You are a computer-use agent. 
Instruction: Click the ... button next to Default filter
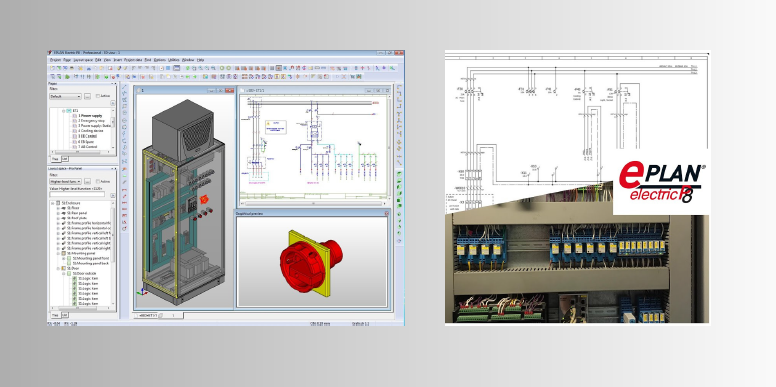point(87,97)
